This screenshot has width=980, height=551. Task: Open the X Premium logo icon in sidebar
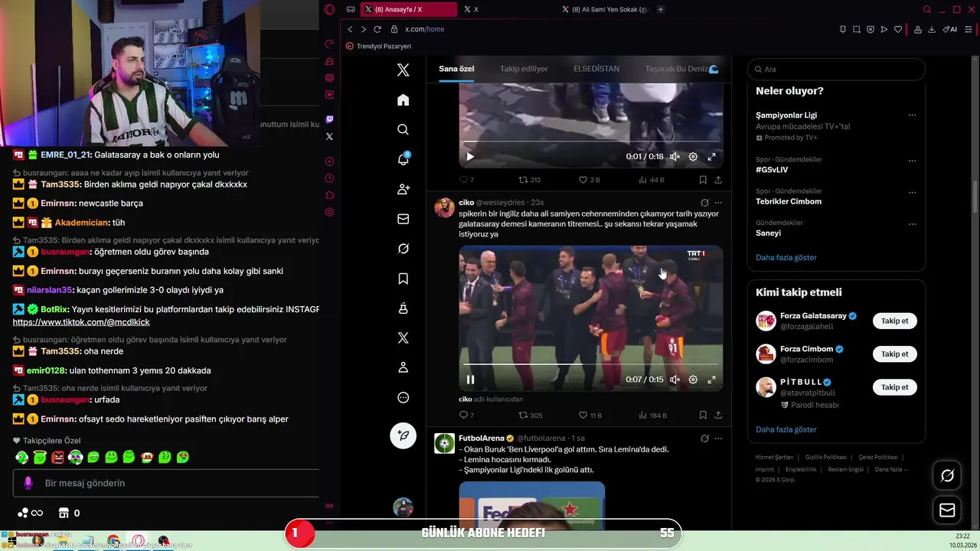tap(403, 338)
